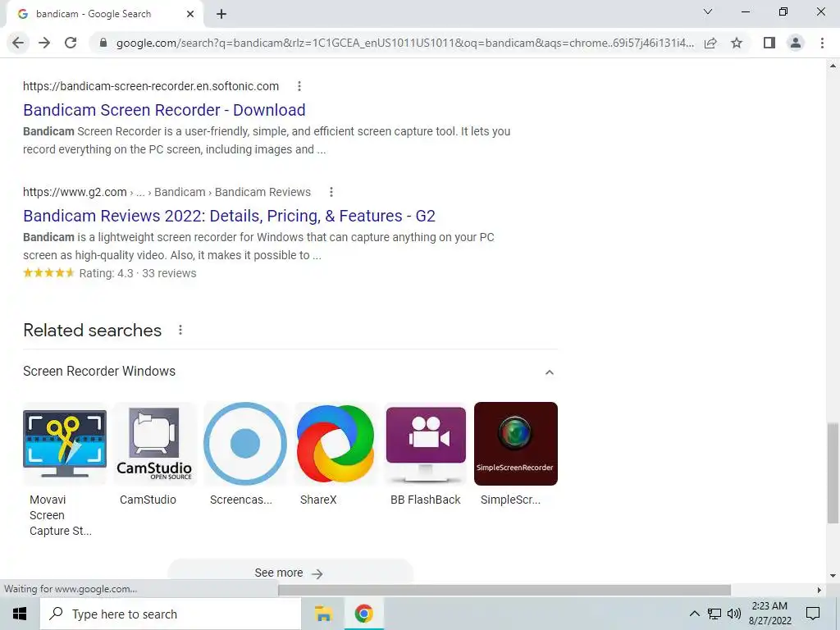Select the SimpleScreenRecorder thumbnail
Screen dimensions: 840x630
coord(516,444)
